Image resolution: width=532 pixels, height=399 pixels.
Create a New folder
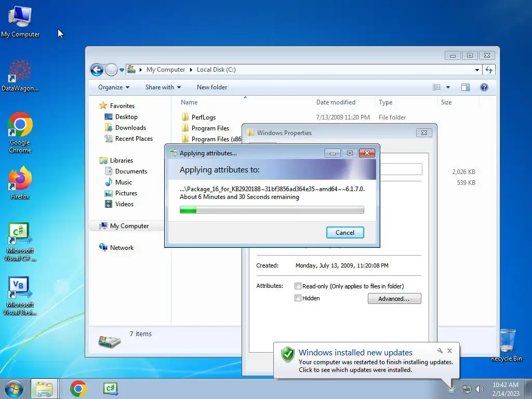click(x=212, y=87)
